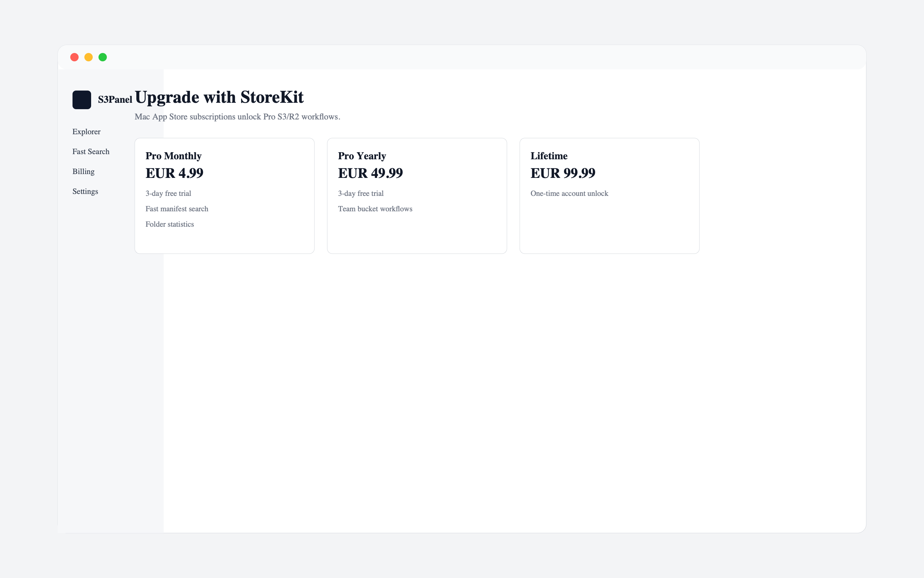Select Billing in the sidebar

tap(83, 171)
